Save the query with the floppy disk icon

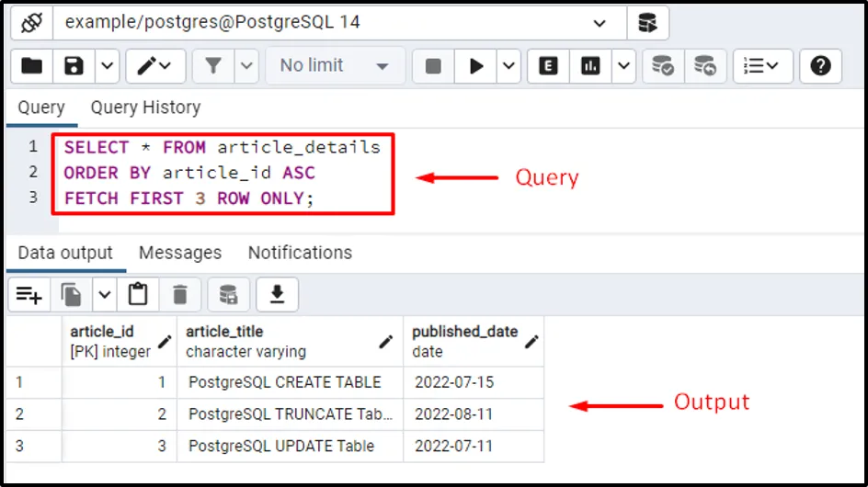coord(74,65)
